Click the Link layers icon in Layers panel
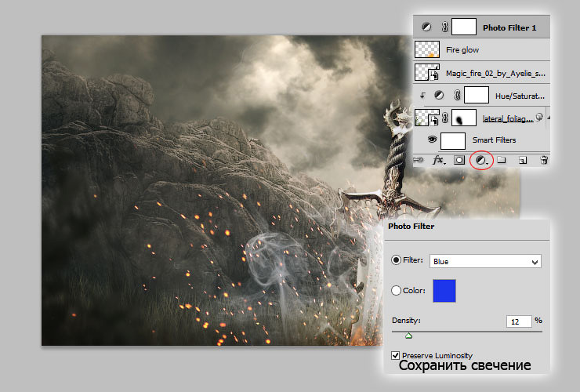The image size is (580, 392). click(x=418, y=160)
